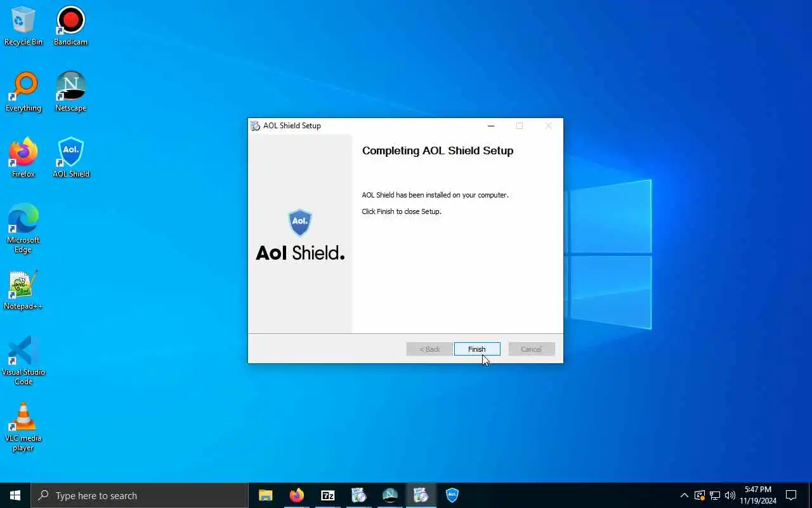Select the Microsoft Edge desktop shortcut
The width and height of the screenshot is (812, 508).
(23, 229)
